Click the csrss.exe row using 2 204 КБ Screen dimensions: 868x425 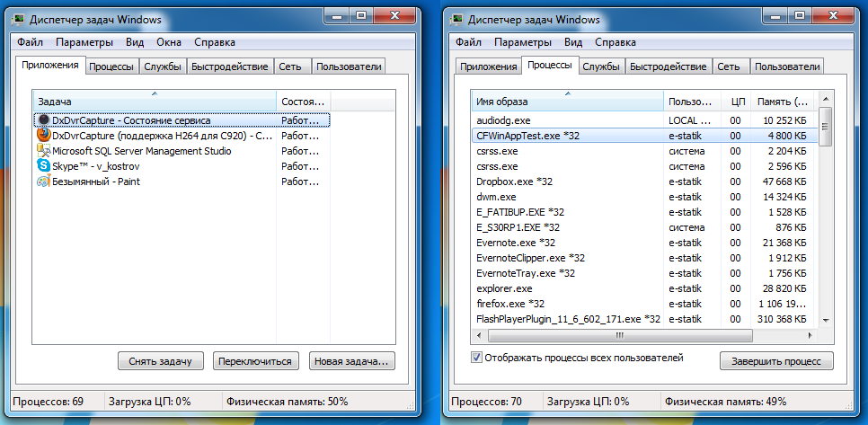tap(643, 151)
